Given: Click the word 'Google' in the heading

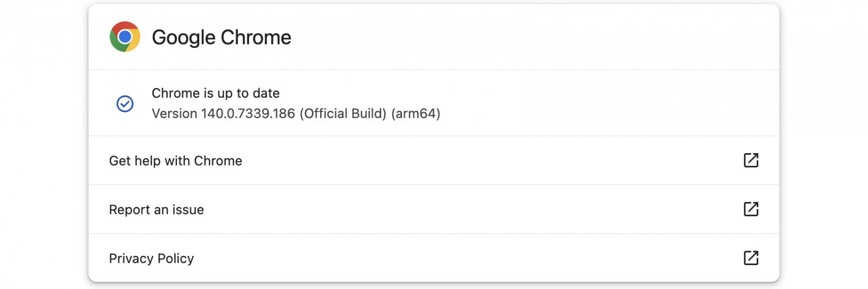Looking at the screenshot, I should click(184, 37).
